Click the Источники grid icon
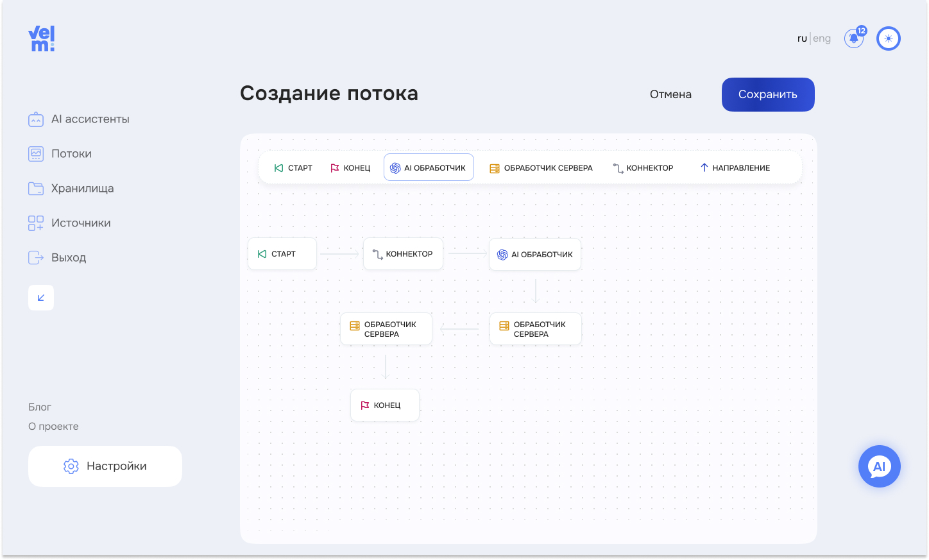 tap(36, 223)
